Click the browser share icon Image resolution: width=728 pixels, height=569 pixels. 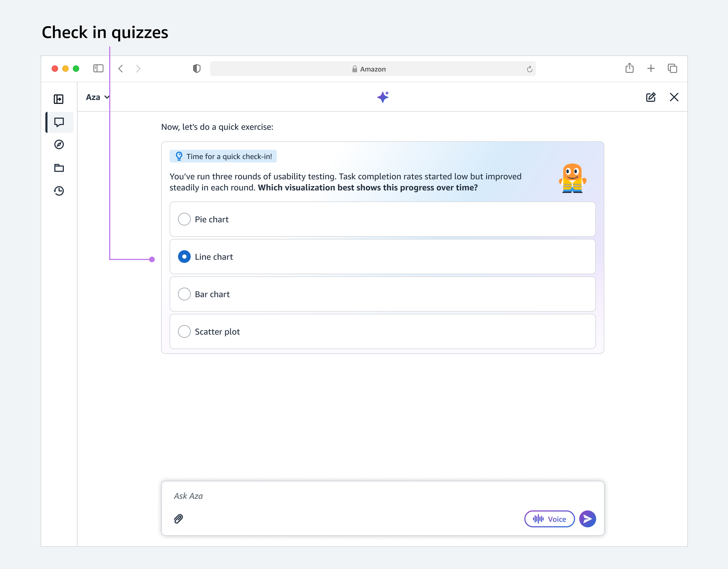pyautogui.click(x=629, y=68)
